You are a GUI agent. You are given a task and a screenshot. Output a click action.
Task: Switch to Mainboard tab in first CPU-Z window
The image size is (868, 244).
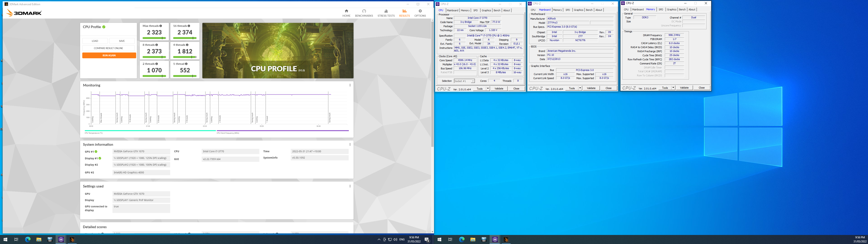pyautogui.click(x=452, y=10)
